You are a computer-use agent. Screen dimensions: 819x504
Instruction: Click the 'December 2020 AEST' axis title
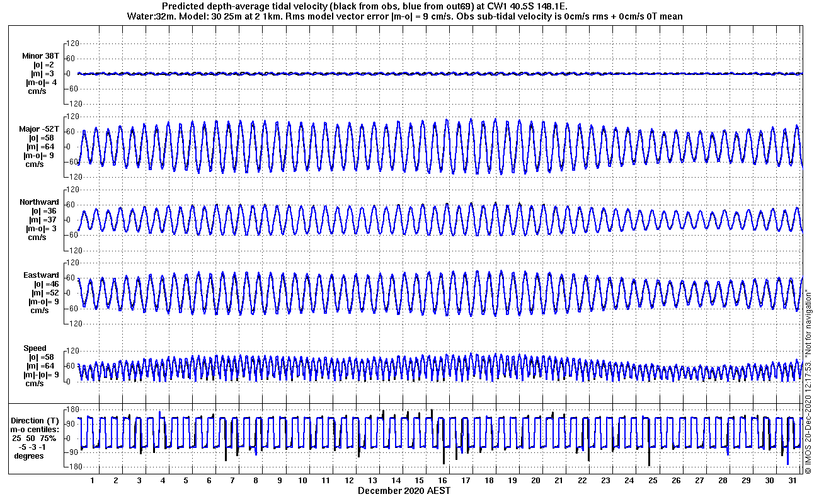point(404,490)
